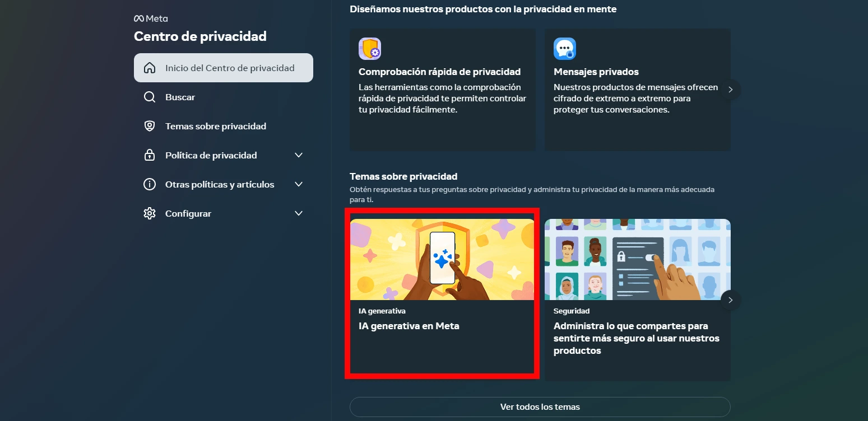Click the IA generativa illustration thumbnail
Viewport: 868px width, 421px height.
tap(442, 259)
